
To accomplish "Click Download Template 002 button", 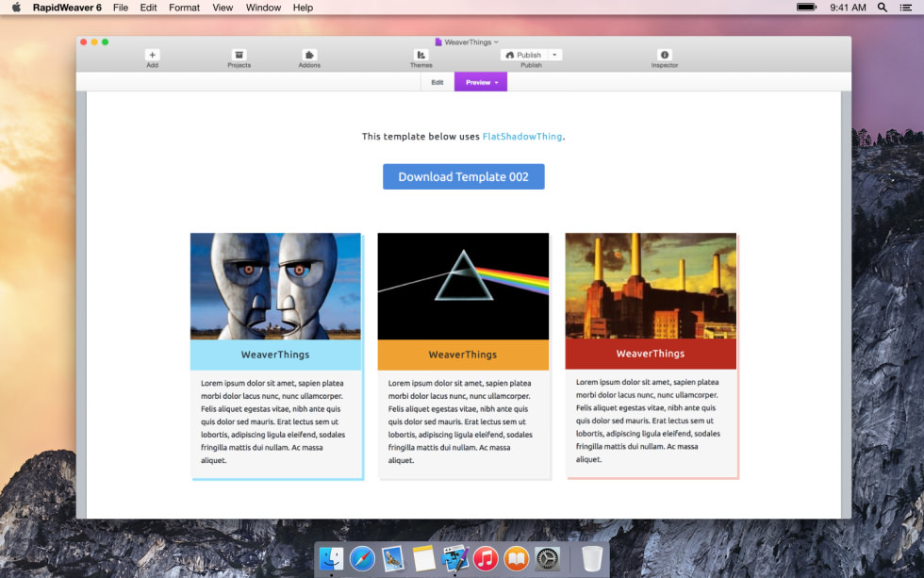I will coord(463,176).
